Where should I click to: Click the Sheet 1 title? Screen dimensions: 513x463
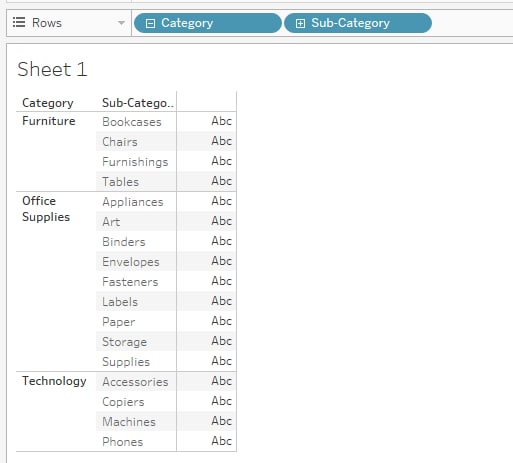click(52, 69)
